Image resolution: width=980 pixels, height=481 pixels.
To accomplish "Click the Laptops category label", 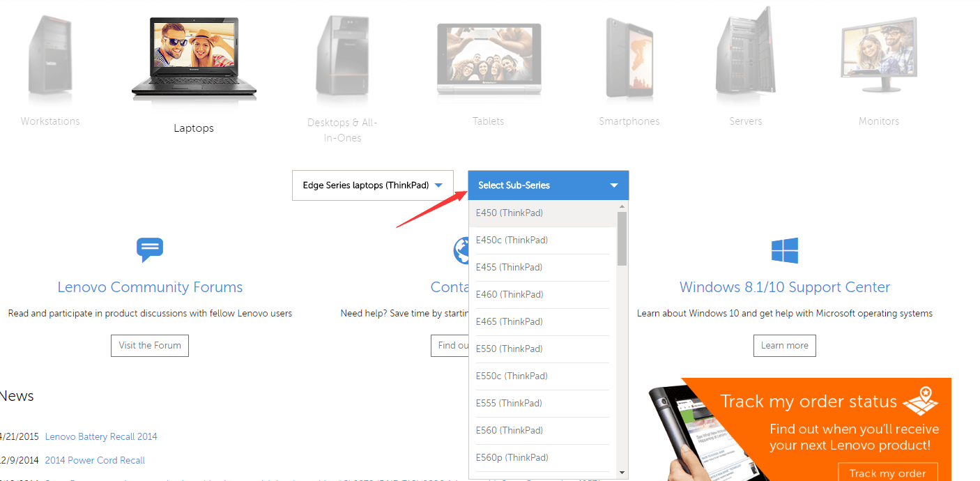I will (x=194, y=128).
